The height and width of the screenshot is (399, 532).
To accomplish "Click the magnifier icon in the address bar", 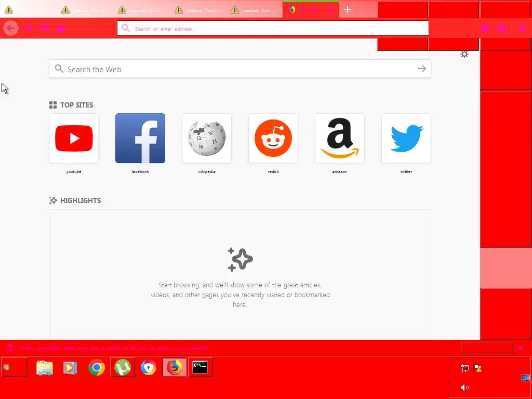I will [126, 28].
